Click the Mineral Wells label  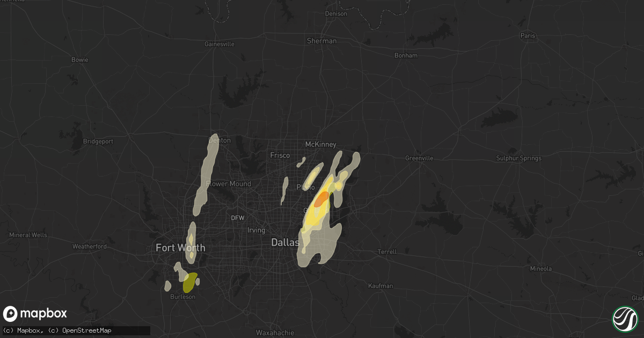28,235
